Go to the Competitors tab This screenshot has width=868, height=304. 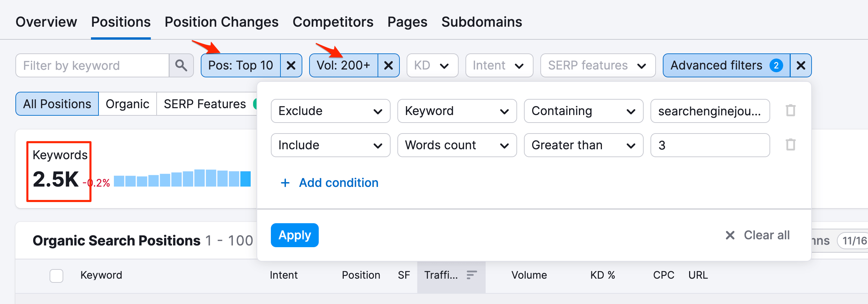tap(333, 22)
